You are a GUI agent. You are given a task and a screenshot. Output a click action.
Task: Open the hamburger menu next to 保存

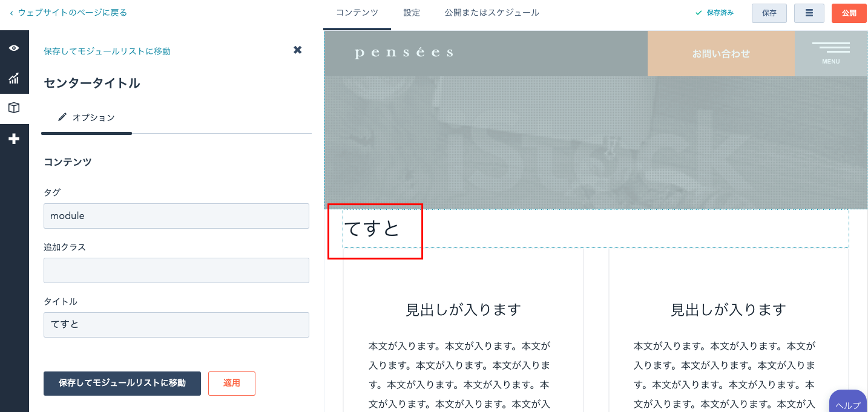(809, 13)
